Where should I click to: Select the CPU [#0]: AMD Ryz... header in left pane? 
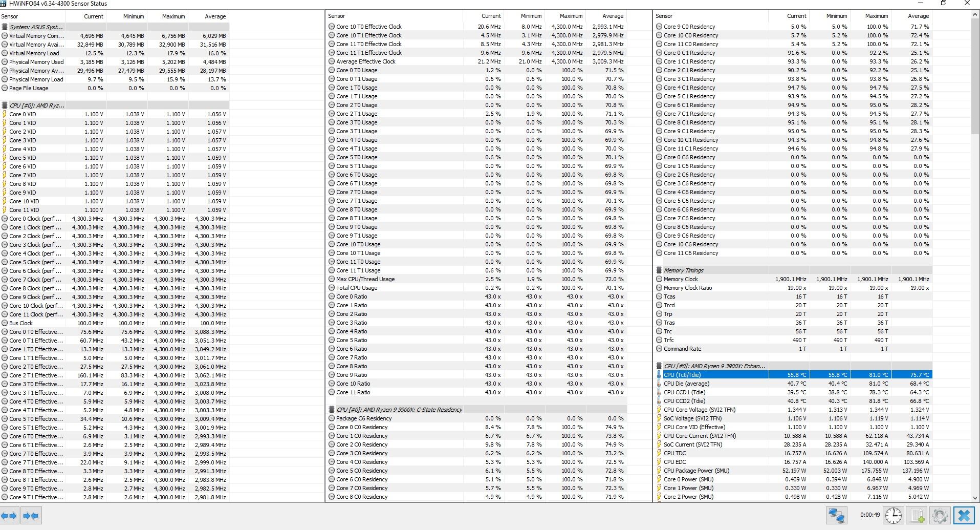click(x=115, y=105)
